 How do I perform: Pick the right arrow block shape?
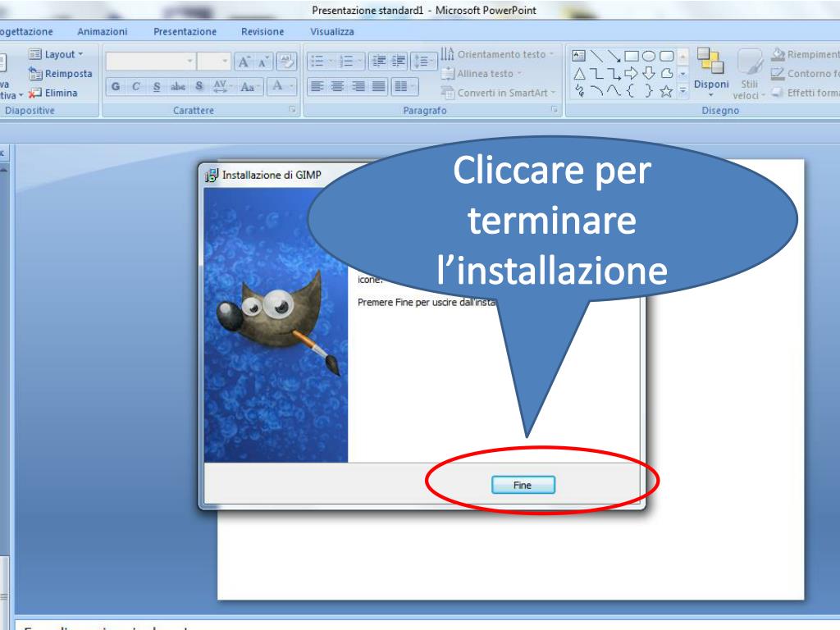tap(632, 73)
